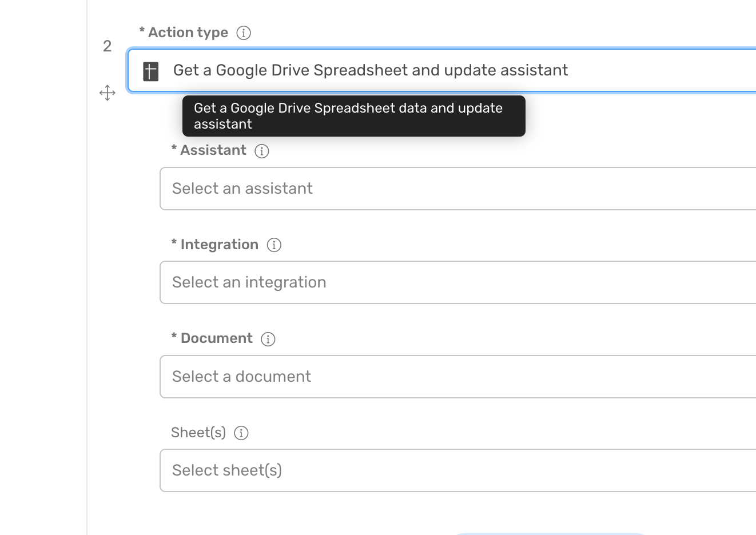This screenshot has height=535, width=756.
Task: Open the Select an assistant dropdown
Action: click(x=457, y=189)
